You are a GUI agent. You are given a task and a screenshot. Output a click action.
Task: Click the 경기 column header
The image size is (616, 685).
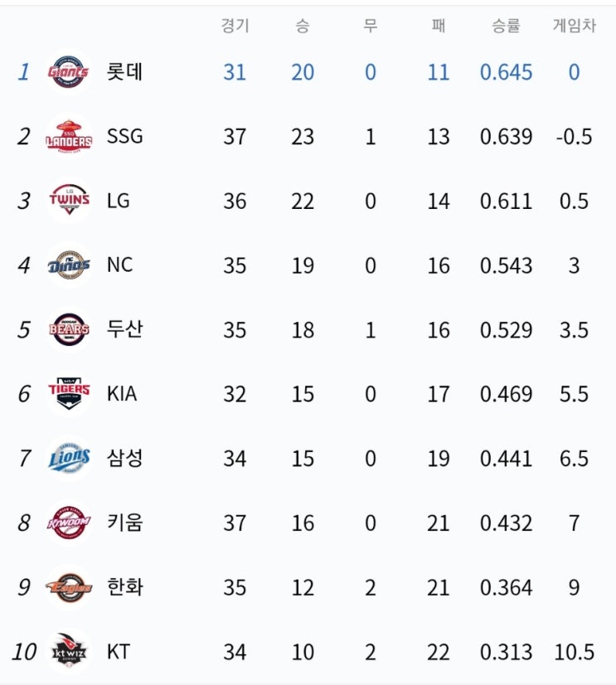point(235,26)
